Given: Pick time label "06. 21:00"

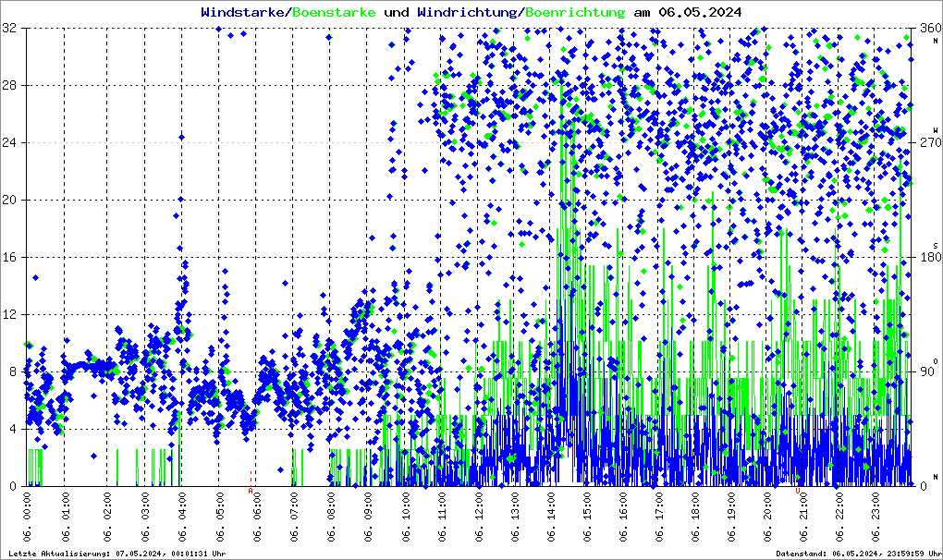Looking at the screenshot, I should pos(802,517).
